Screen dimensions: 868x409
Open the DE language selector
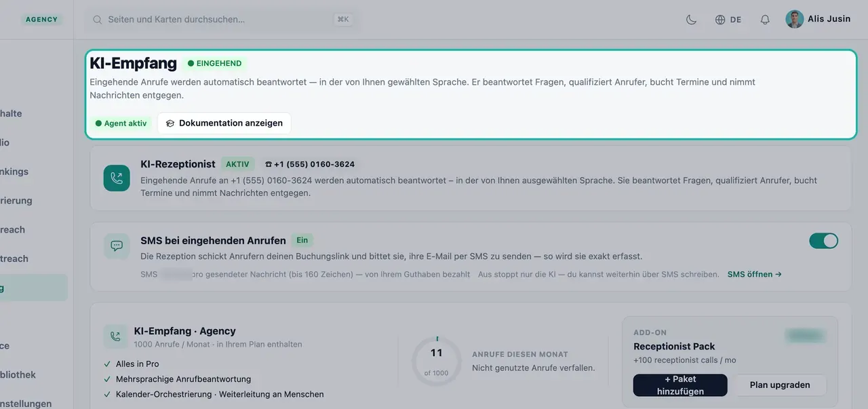(x=728, y=20)
